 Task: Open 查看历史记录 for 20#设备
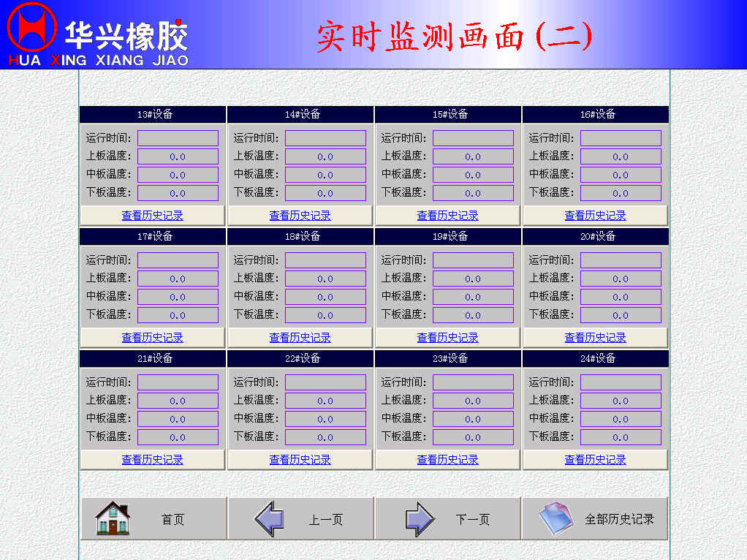pyautogui.click(x=596, y=338)
